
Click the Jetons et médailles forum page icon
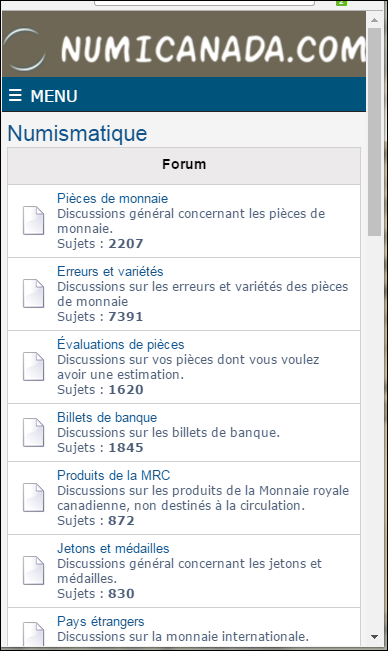point(34,570)
